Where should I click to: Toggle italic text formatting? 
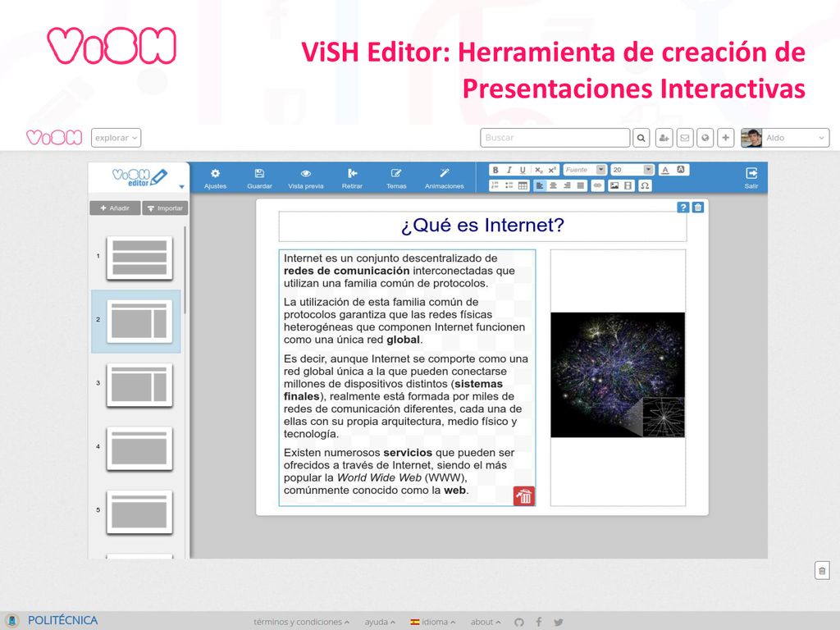coord(509,170)
